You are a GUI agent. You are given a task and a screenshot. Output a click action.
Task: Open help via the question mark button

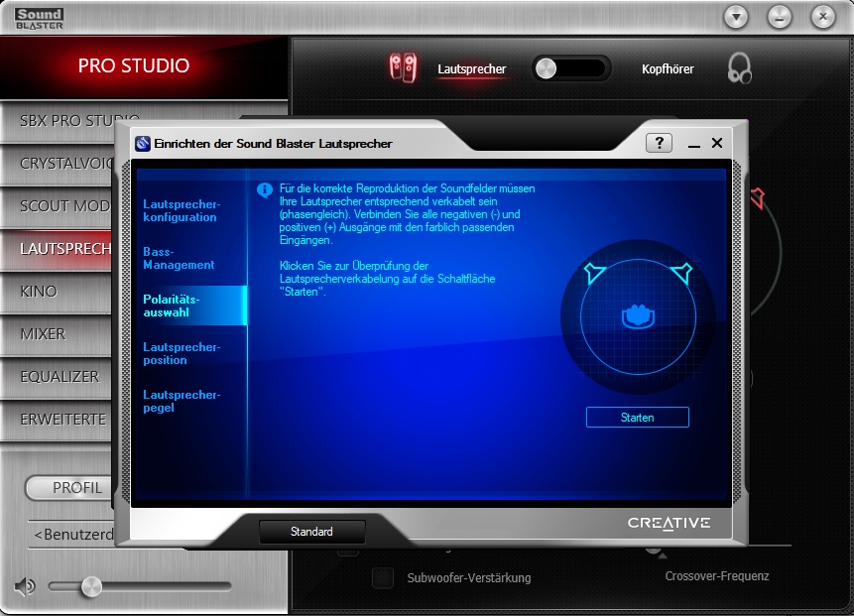659,143
